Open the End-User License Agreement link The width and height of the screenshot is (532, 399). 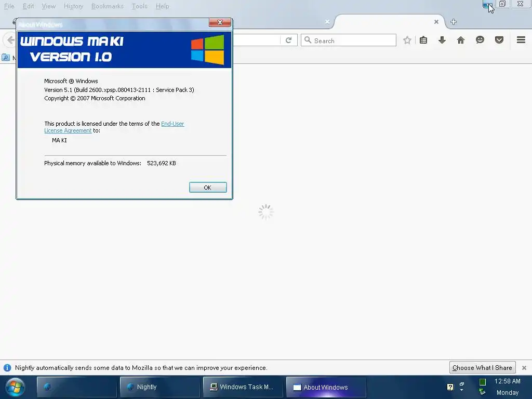[x=172, y=124]
